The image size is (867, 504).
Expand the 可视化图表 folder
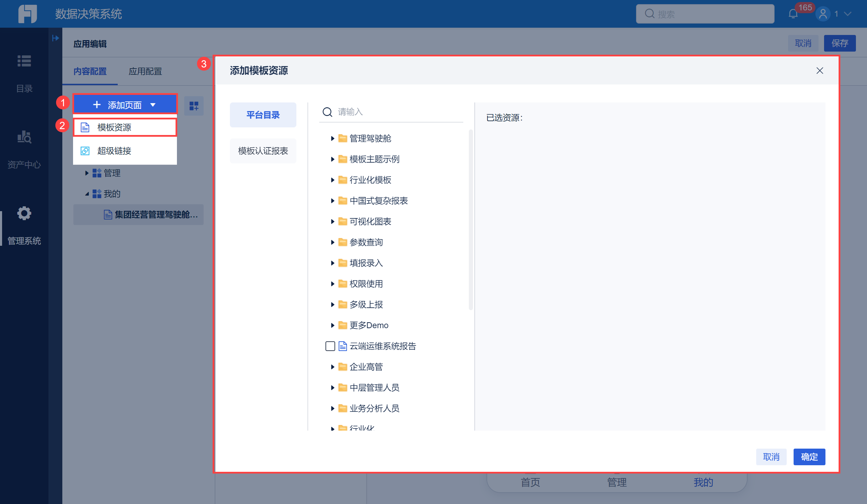[x=332, y=222]
